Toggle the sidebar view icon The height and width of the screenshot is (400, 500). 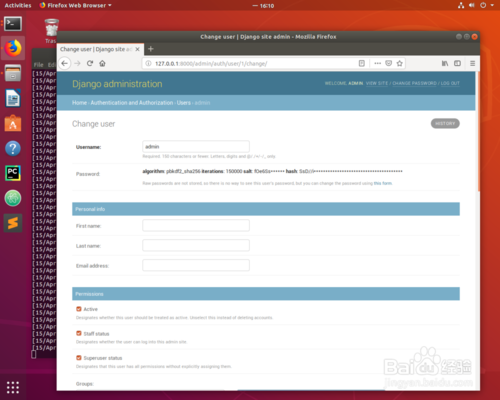coord(457,63)
